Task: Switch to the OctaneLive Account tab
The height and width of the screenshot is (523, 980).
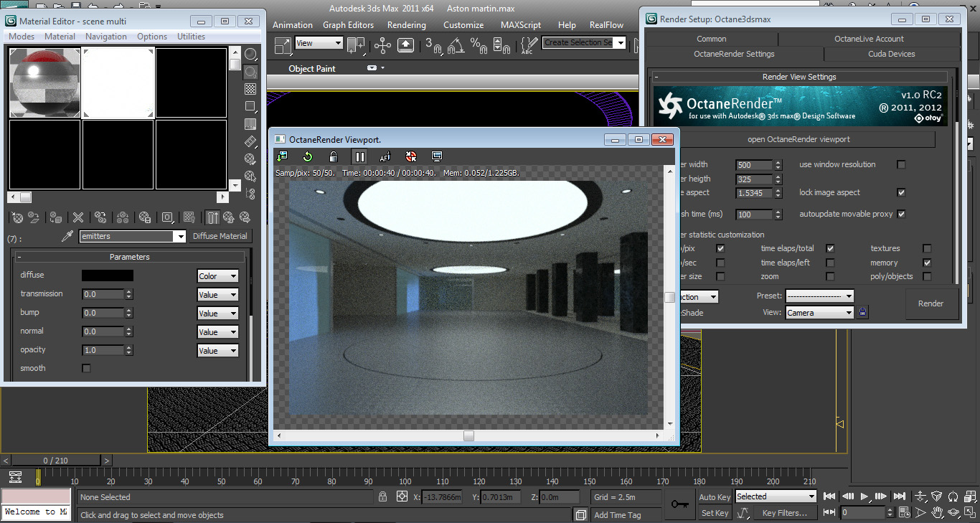Action: pos(869,39)
